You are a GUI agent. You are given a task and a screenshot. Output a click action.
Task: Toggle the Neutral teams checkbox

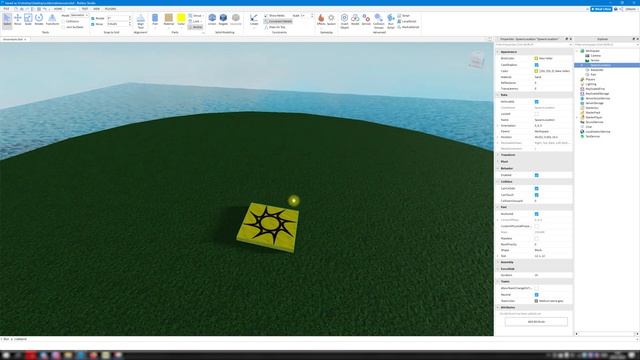536,295
